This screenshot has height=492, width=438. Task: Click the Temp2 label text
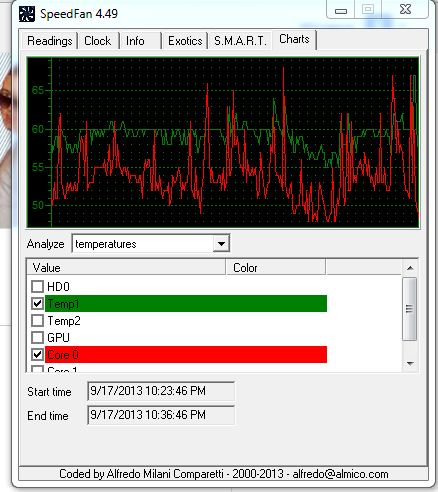(x=64, y=321)
